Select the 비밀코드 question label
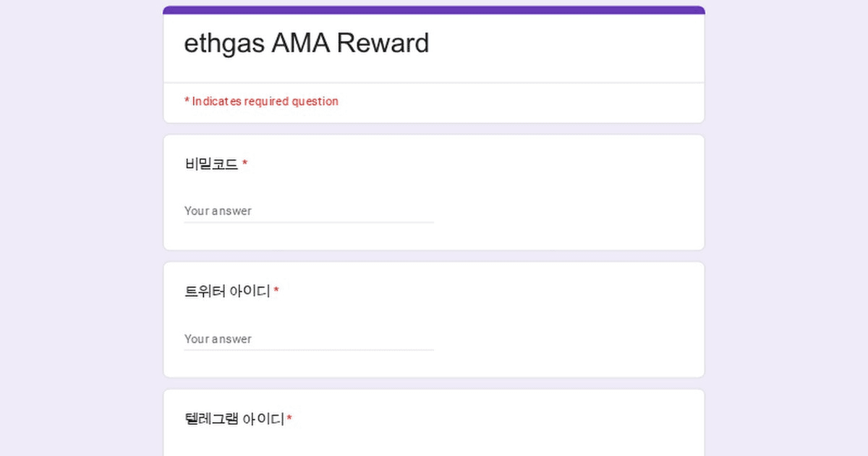Viewport: 868px width, 456px height. click(211, 164)
